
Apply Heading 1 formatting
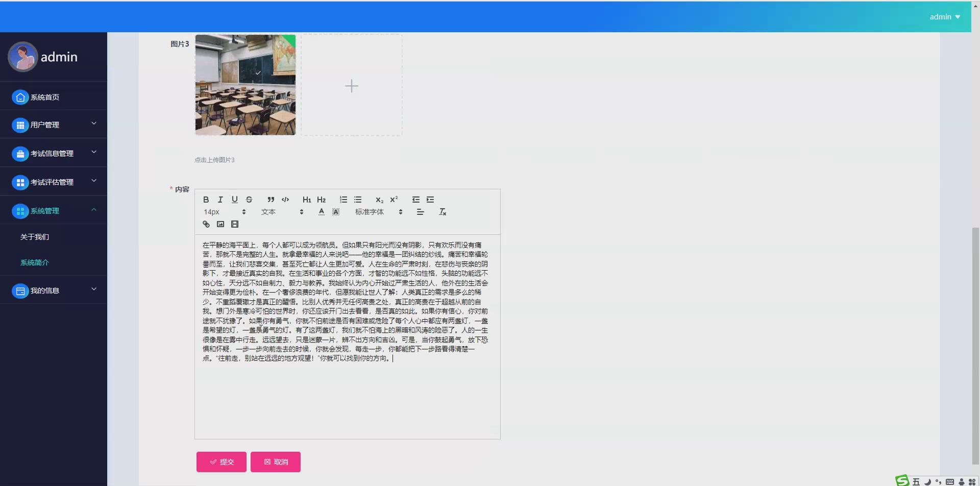[307, 200]
